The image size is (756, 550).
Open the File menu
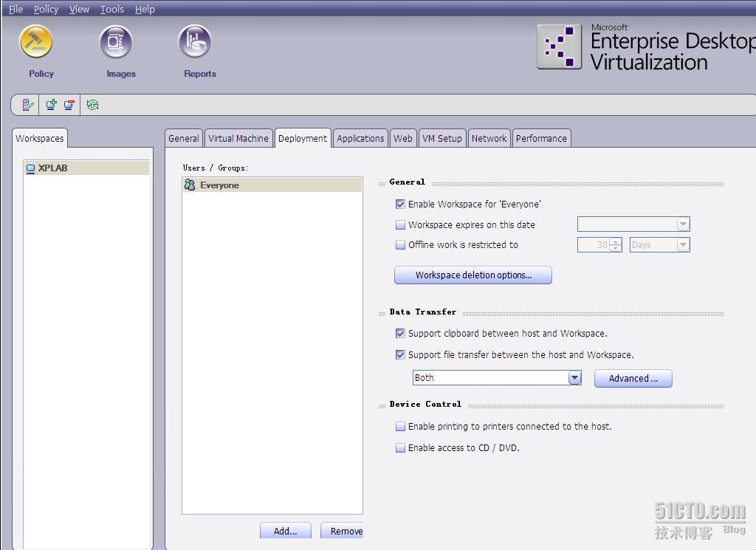point(16,9)
